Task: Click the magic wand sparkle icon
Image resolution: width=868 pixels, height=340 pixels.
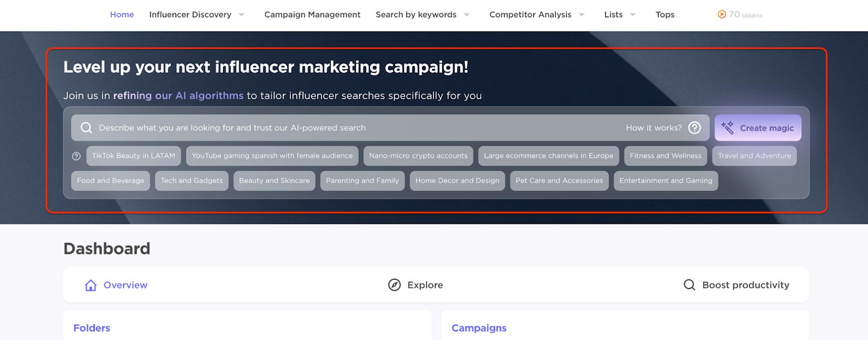Action: point(727,128)
